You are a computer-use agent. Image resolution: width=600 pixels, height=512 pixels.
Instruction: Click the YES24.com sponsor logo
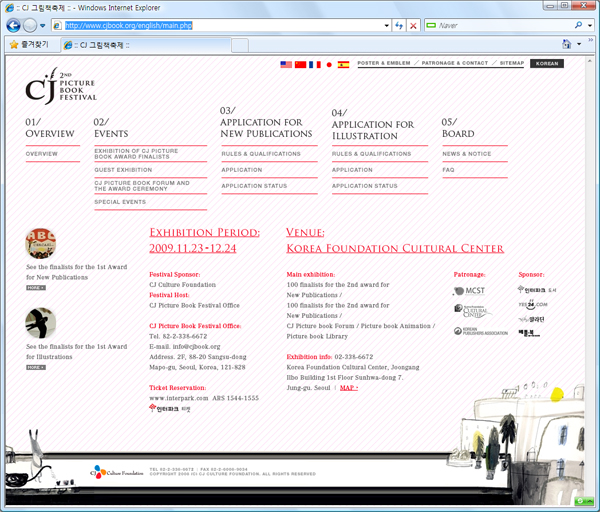(533, 305)
